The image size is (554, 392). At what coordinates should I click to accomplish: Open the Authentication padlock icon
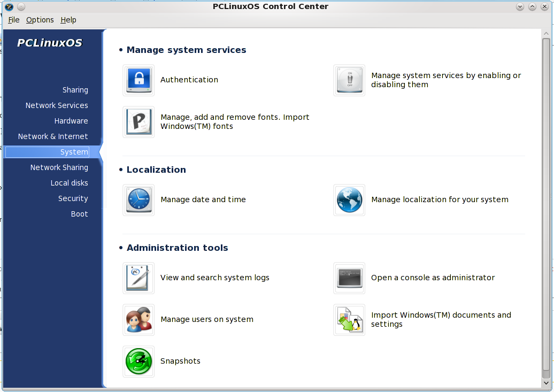pyautogui.click(x=138, y=80)
